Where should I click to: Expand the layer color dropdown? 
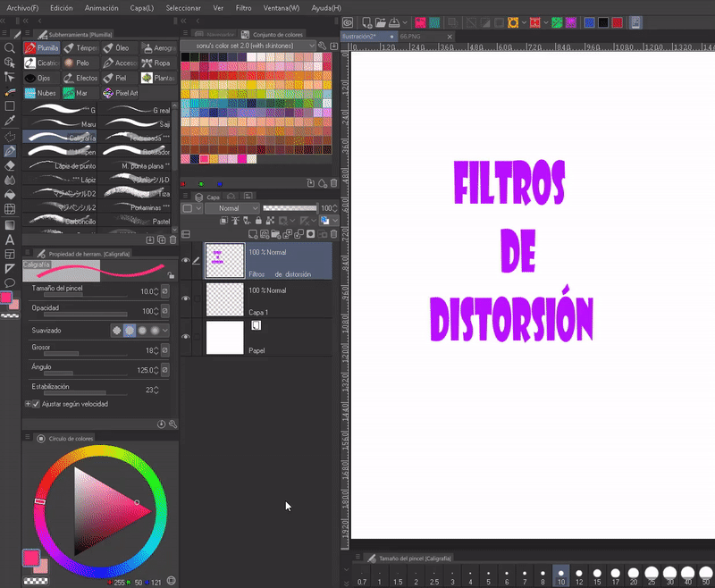tap(334, 221)
